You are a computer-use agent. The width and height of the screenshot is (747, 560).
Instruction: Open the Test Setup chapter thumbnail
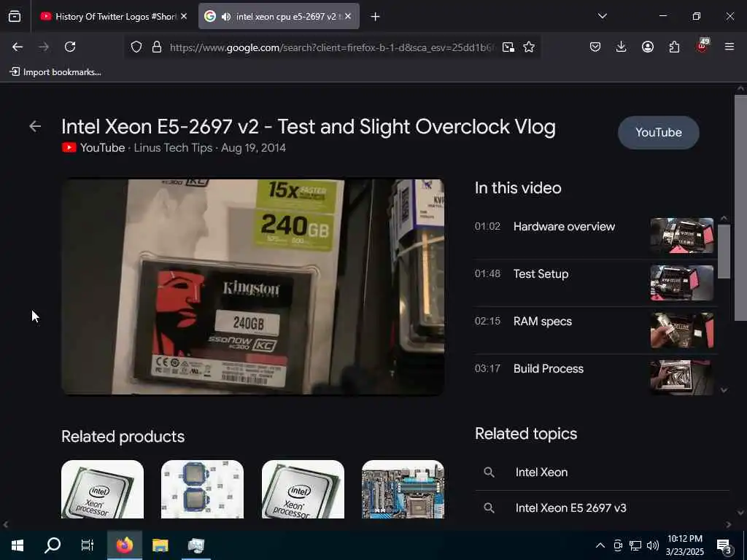pyautogui.click(x=682, y=283)
